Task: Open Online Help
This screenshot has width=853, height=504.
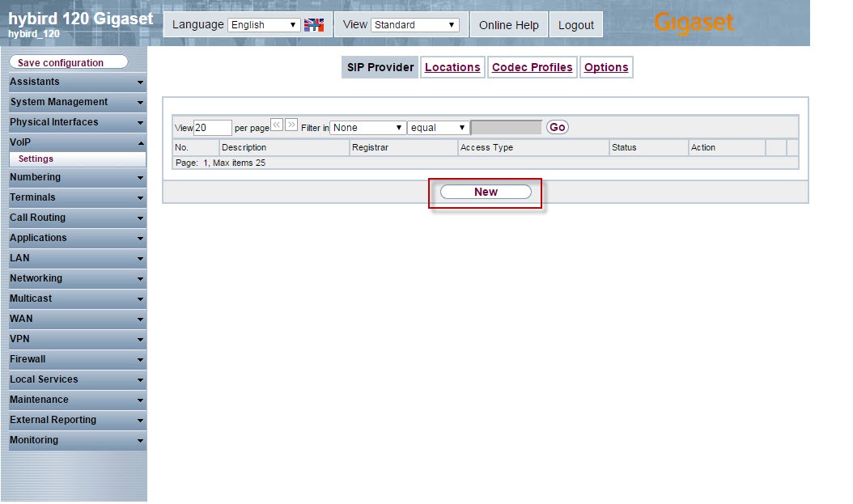Action: (509, 25)
